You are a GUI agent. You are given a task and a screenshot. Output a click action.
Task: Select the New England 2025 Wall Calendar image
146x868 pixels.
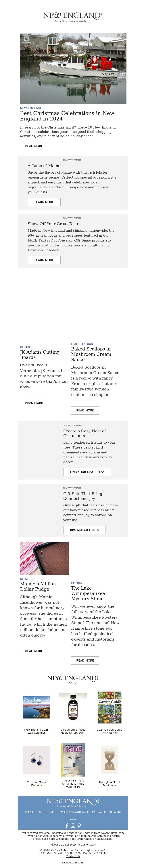[x=36, y=707]
